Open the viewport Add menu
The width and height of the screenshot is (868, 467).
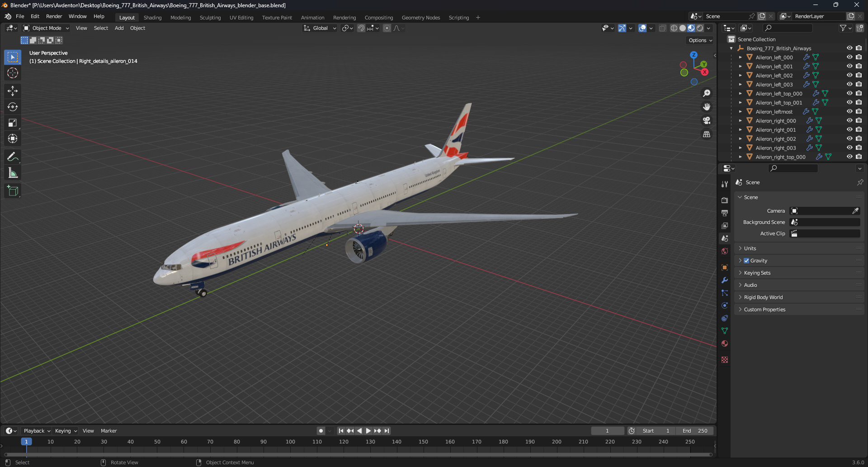click(119, 28)
